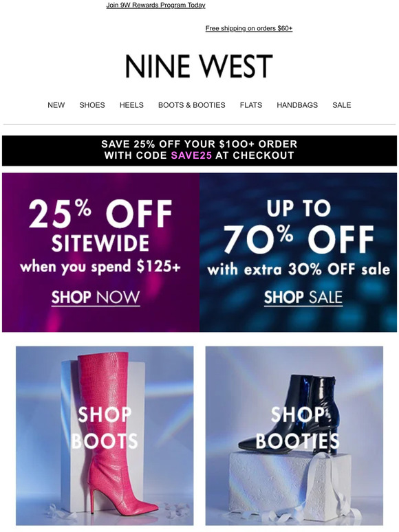Select the FLATS navigation item

tap(251, 105)
